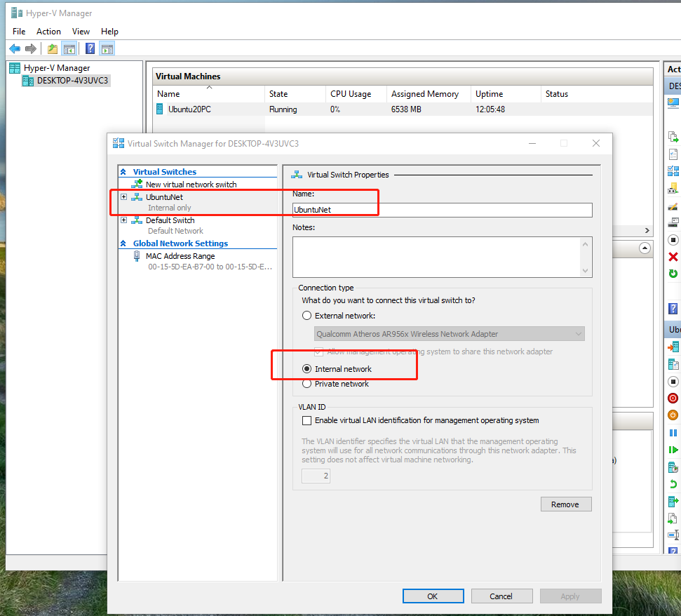The height and width of the screenshot is (616, 681).
Task: Open Help from the blue question-mark toolbar icon
Action: (x=90, y=48)
